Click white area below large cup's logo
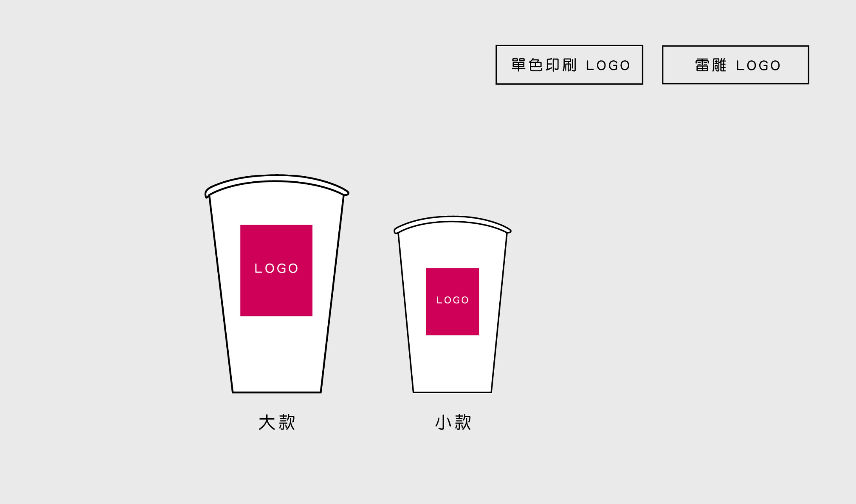The height and width of the screenshot is (504, 856). (276, 352)
